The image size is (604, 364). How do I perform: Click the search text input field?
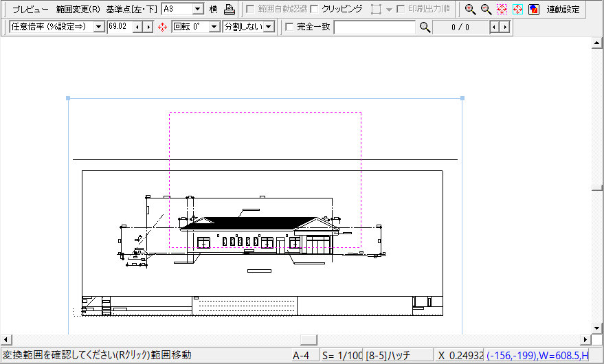point(374,27)
